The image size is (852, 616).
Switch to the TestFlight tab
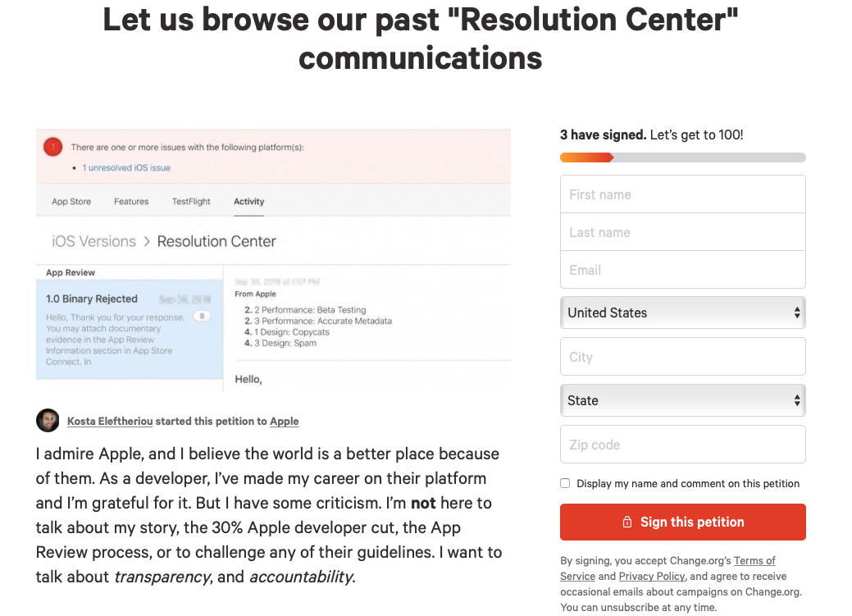[191, 202]
